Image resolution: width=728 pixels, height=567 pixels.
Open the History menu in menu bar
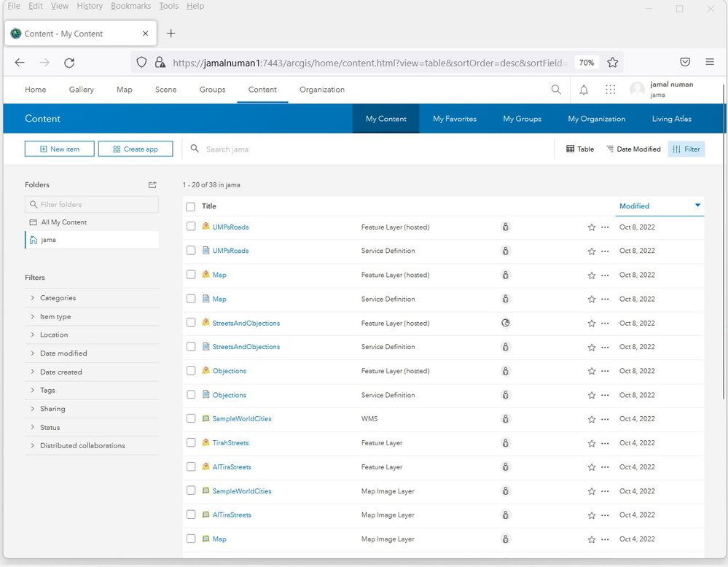click(x=90, y=6)
